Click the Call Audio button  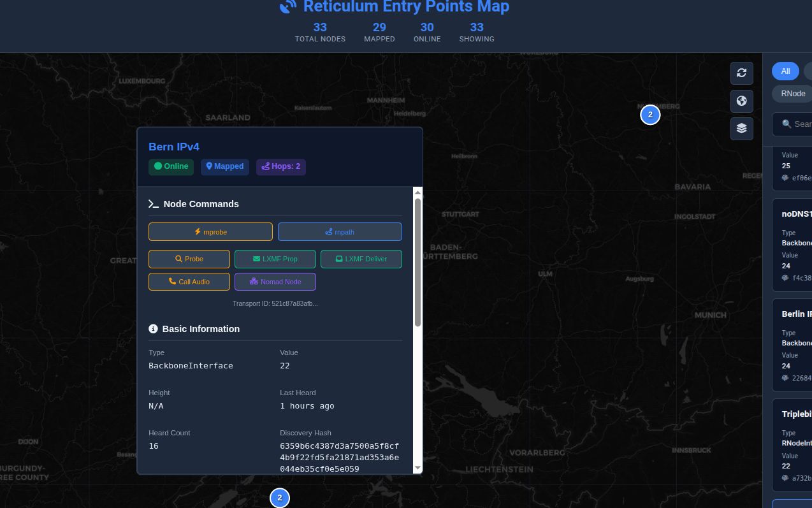pos(189,281)
